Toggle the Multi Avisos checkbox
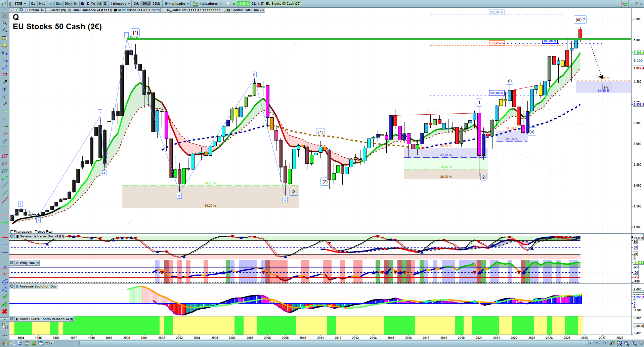 point(116,10)
